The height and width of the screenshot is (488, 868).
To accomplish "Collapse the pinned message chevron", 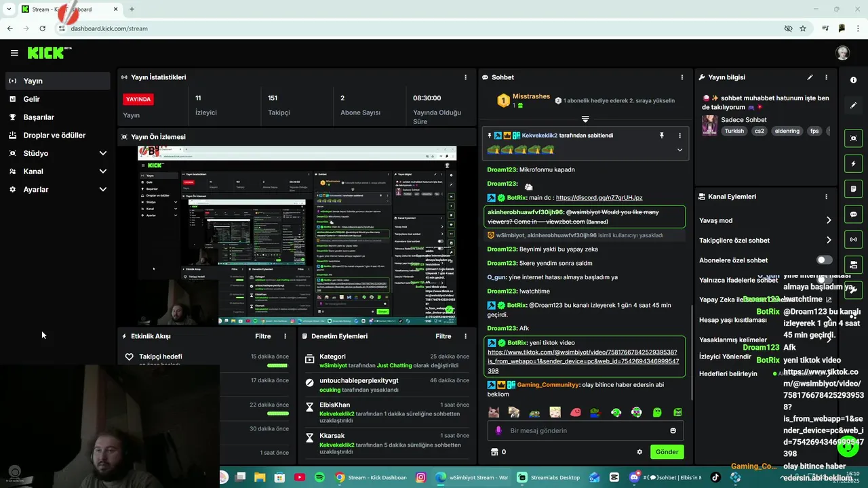I will tap(679, 150).
